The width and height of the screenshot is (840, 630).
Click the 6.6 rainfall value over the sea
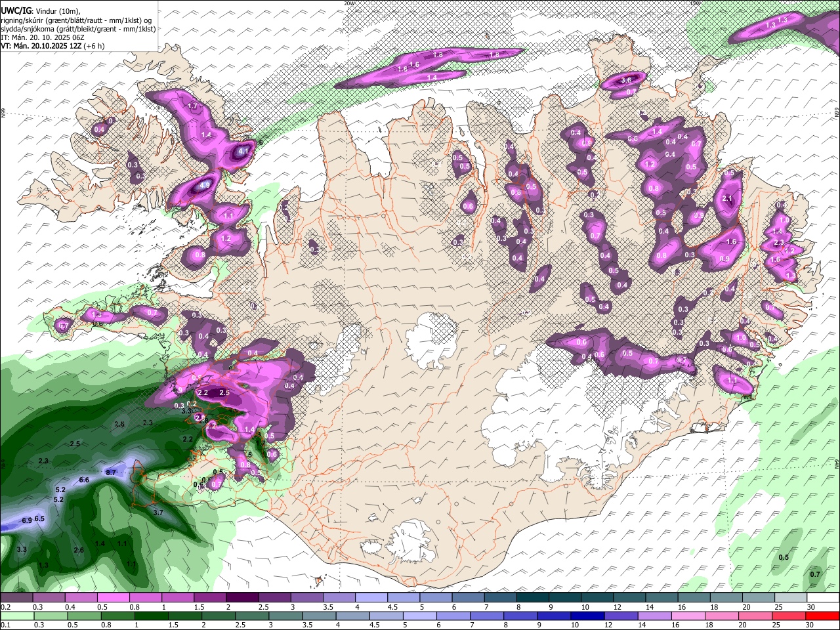[84, 480]
